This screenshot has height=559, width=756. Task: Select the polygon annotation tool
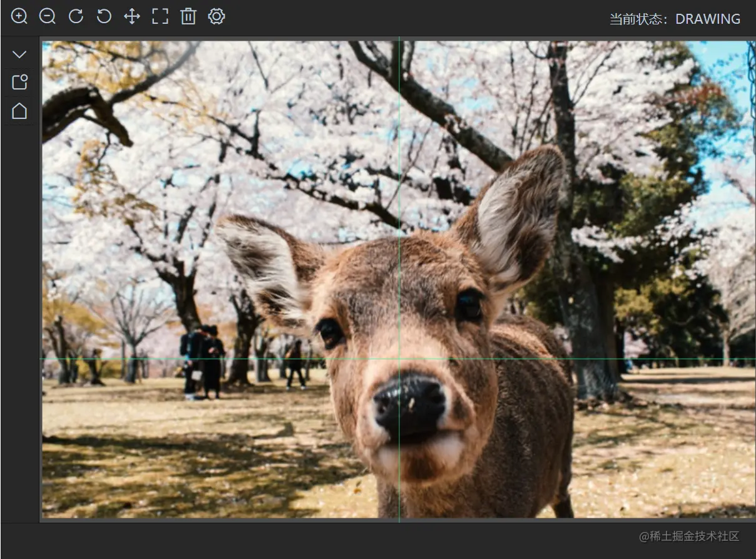pos(19,111)
